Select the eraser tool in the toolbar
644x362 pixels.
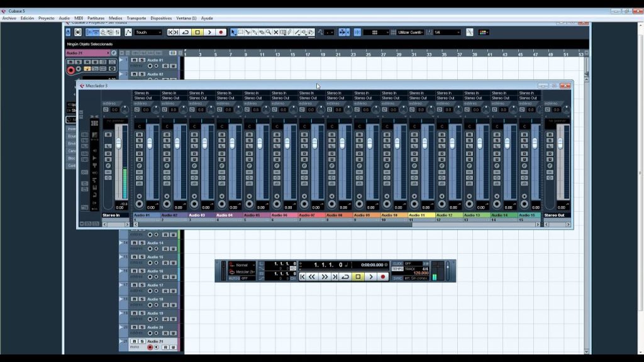(x=262, y=31)
